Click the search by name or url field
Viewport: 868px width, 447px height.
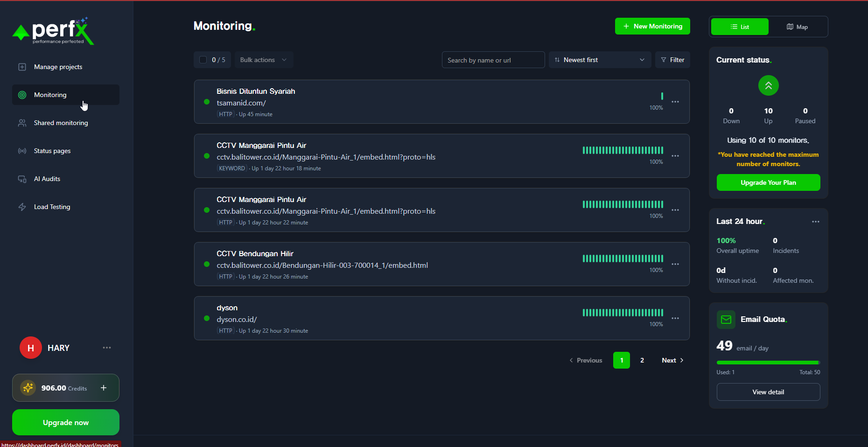(493, 60)
